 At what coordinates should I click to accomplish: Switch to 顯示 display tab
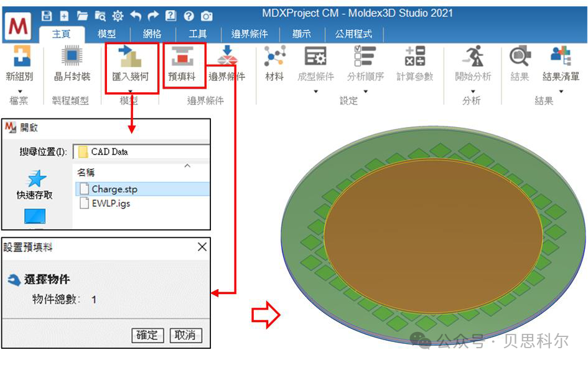302,34
